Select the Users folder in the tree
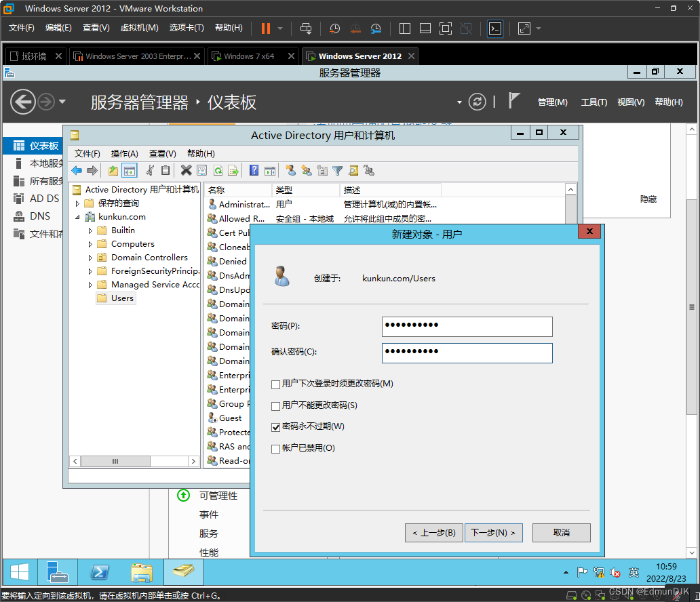 115,298
